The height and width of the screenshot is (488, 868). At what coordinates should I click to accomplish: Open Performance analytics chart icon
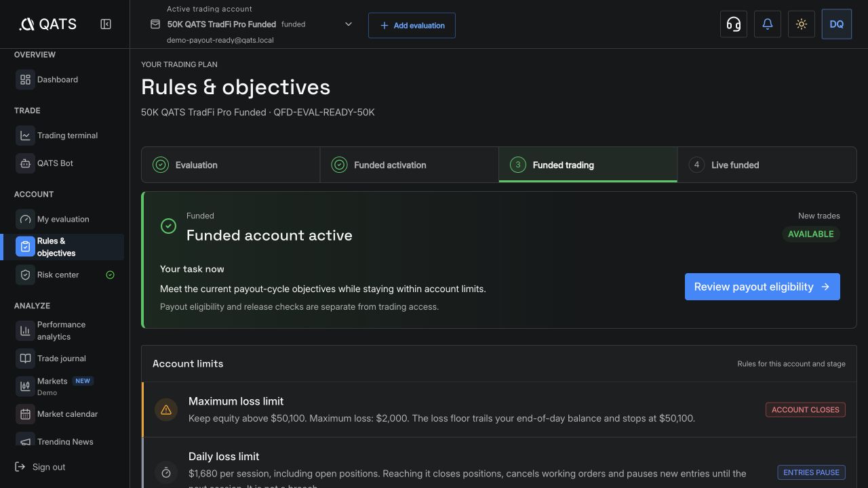(x=25, y=331)
